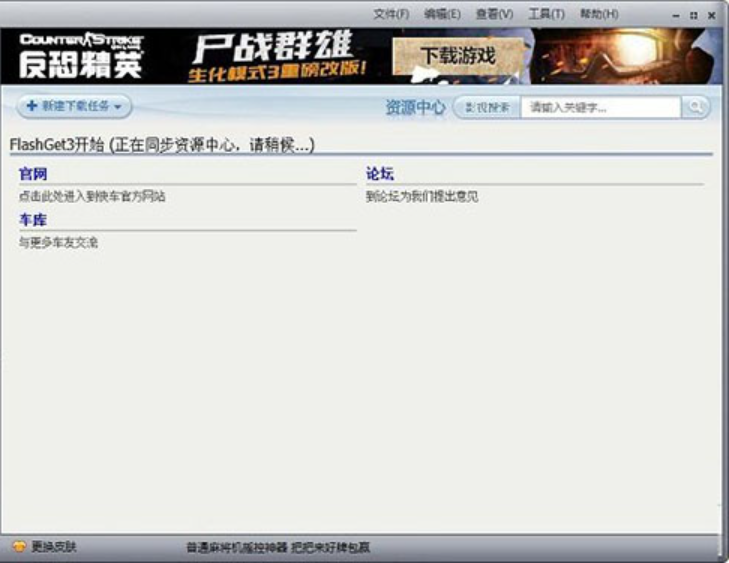The image size is (729, 563).
Task: Click the text 与更多车友交流
Action: [x=58, y=242]
